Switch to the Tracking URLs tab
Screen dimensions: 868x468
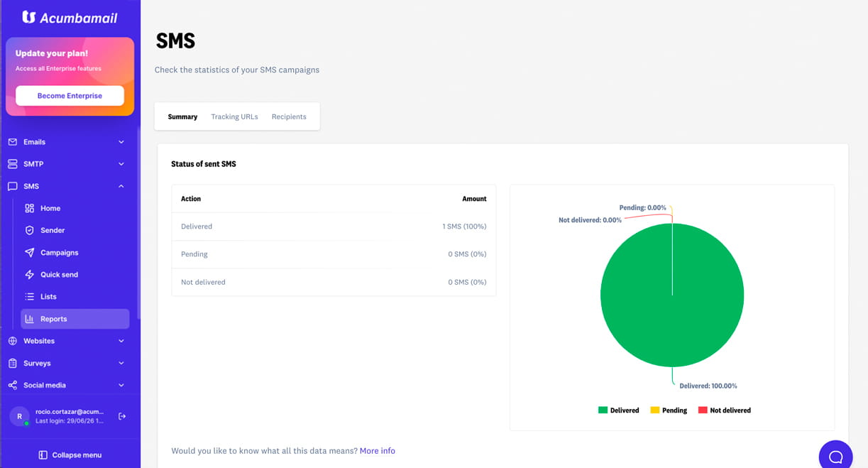tap(234, 116)
